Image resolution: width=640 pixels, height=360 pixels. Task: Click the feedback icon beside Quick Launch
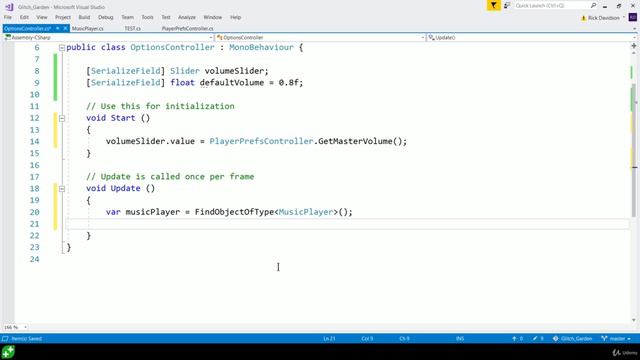[507, 6]
